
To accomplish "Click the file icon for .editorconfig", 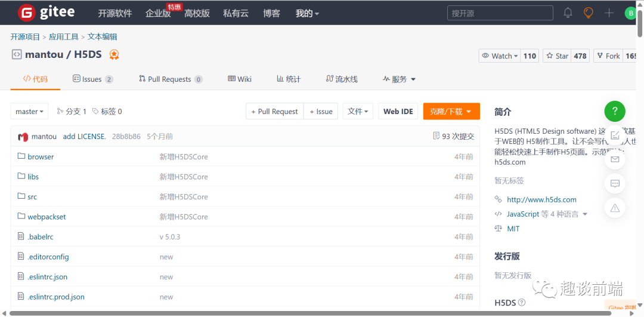I will tap(21, 256).
